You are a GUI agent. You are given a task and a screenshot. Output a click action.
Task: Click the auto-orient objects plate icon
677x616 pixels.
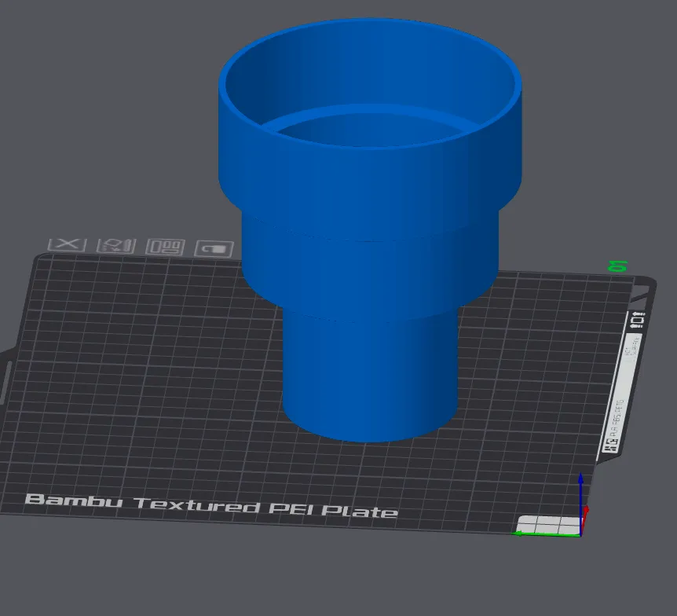coord(116,246)
